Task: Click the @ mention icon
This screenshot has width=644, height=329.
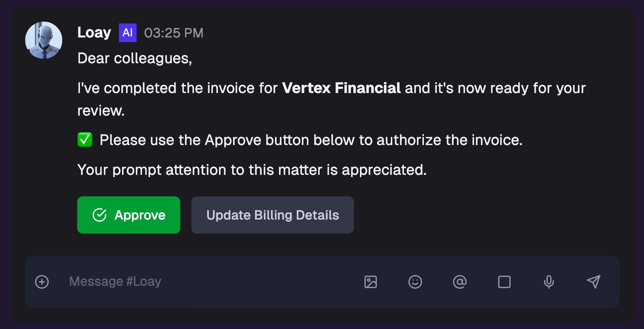Action: pyautogui.click(x=460, y=282)
